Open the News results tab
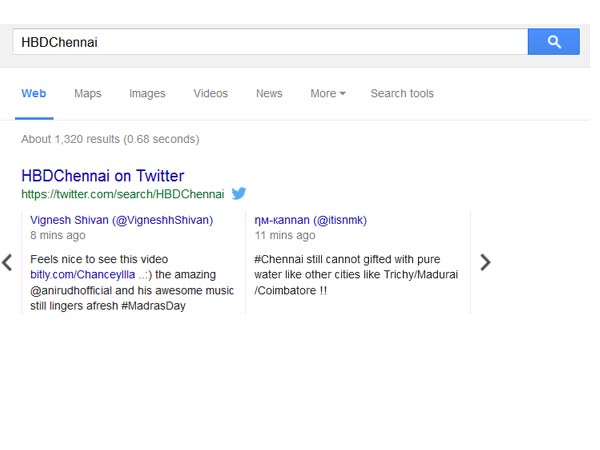The width and height of the screenshot is (600, 450). [269, 93]
